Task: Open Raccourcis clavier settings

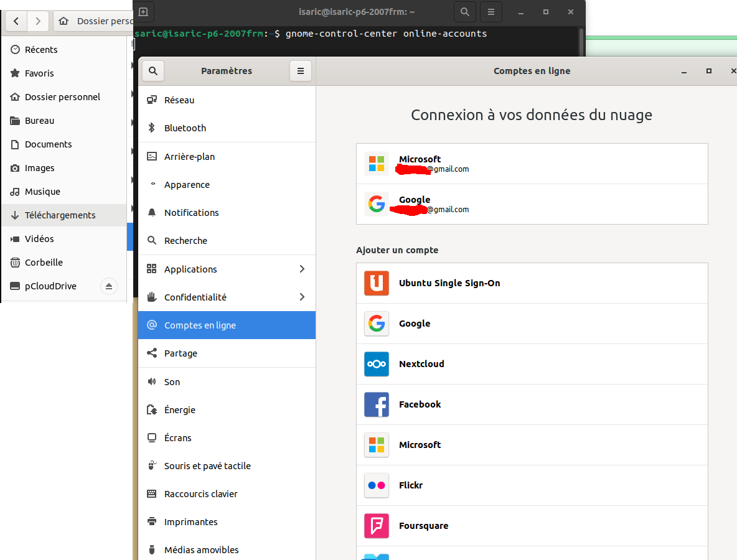Action: pos(227,494)
